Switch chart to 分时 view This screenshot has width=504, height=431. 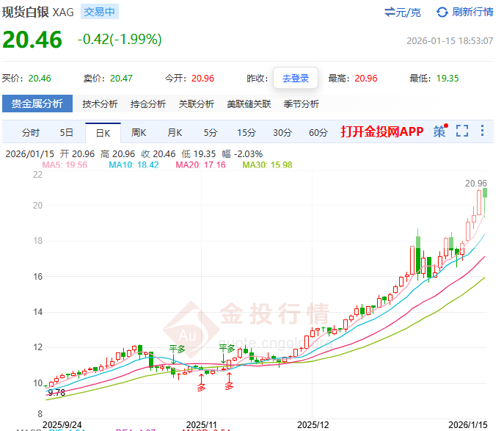(31, 133)
